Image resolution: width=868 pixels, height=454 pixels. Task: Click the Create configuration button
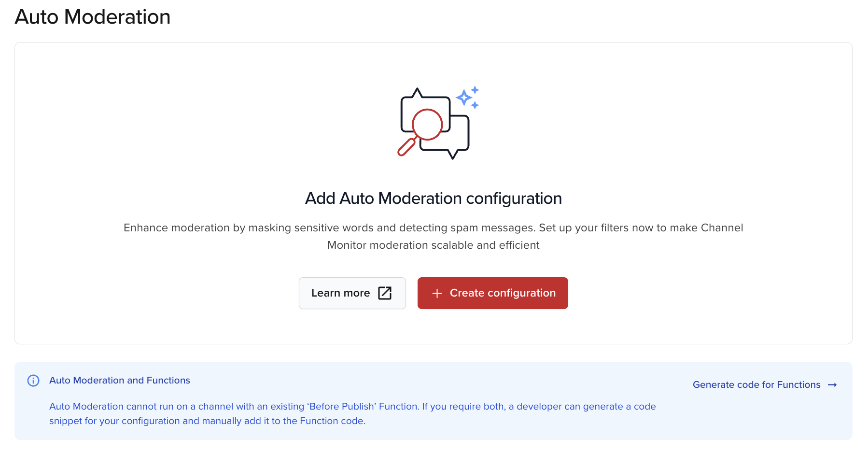click(492, 293)
